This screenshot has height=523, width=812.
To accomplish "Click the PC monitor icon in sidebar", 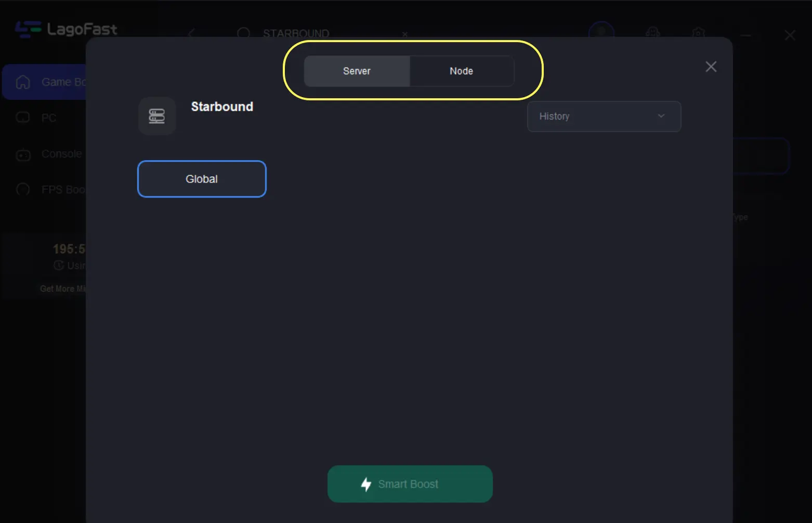I will (x=23, y=118).
